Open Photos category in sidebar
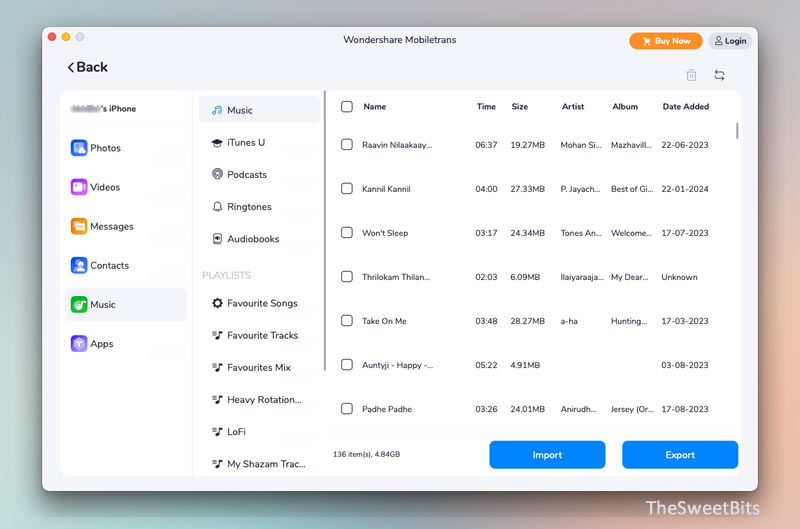This screenshot has height=529, width=800. click(126, 148)
